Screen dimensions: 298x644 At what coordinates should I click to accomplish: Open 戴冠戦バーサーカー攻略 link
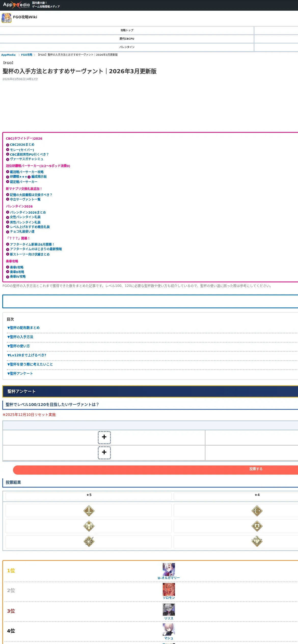(27, 172)
